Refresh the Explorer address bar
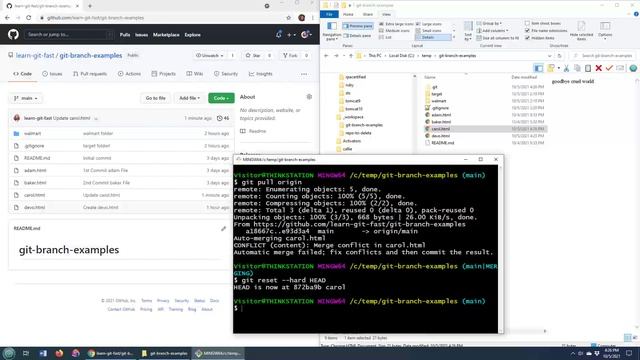 click(560, 56)
